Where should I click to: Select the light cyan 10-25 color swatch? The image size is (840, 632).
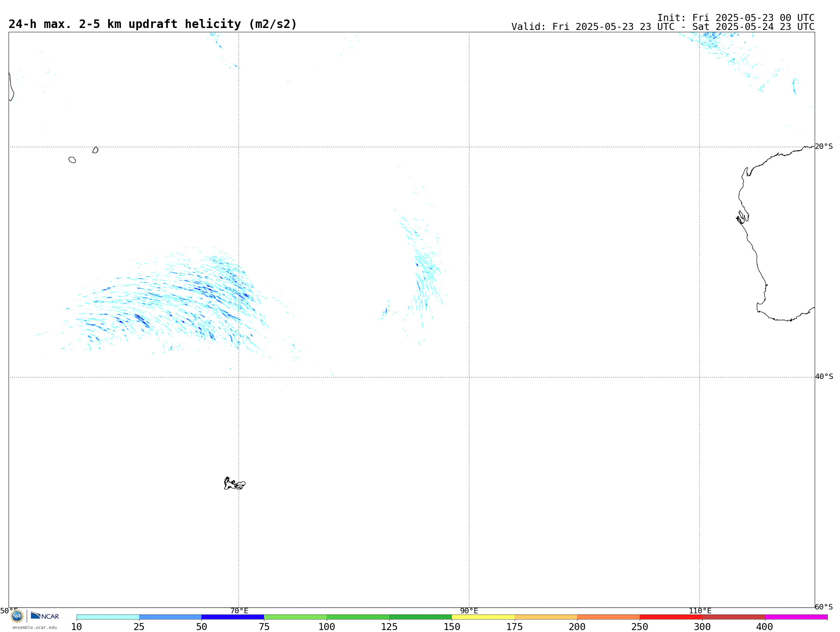(108, 617)
